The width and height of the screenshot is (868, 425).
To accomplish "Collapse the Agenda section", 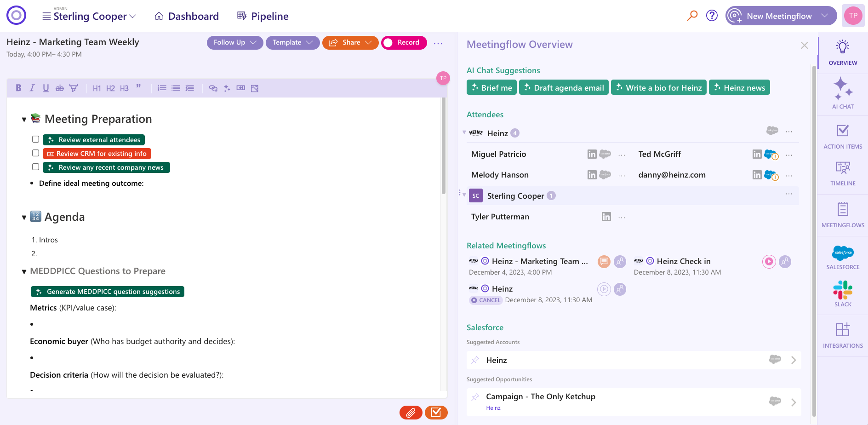I will click(x=24, y=218).
